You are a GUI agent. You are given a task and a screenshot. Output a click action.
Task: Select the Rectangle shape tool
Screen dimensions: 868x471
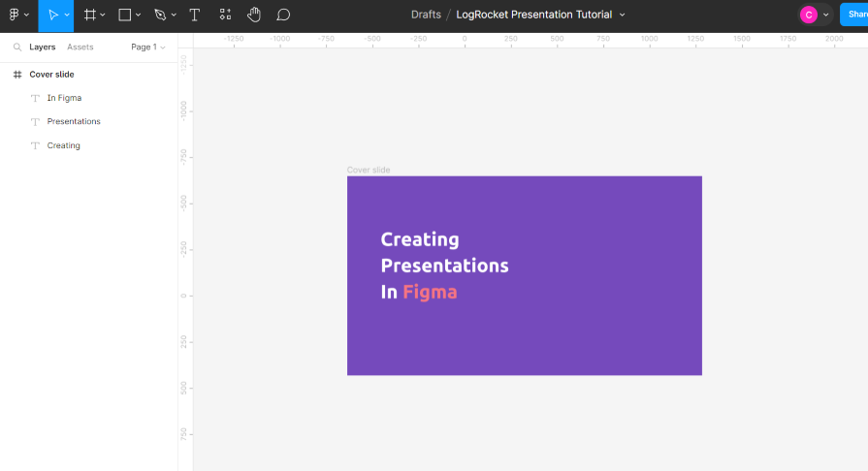(x=125, y=15)
